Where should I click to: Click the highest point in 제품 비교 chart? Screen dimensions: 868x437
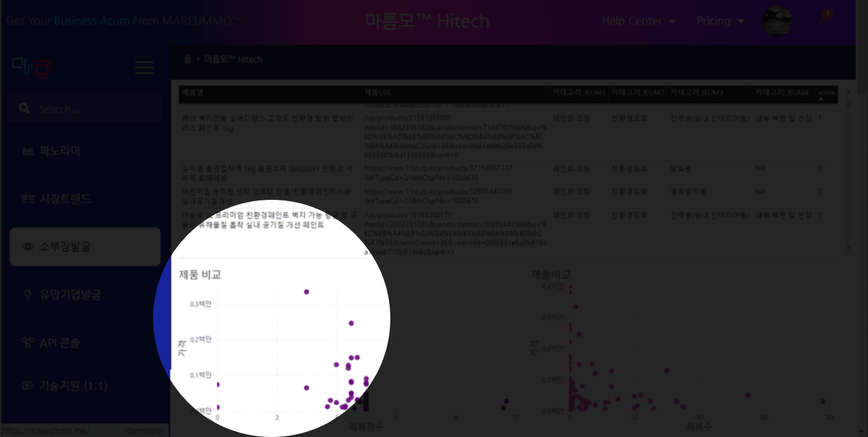click(306, 292)
